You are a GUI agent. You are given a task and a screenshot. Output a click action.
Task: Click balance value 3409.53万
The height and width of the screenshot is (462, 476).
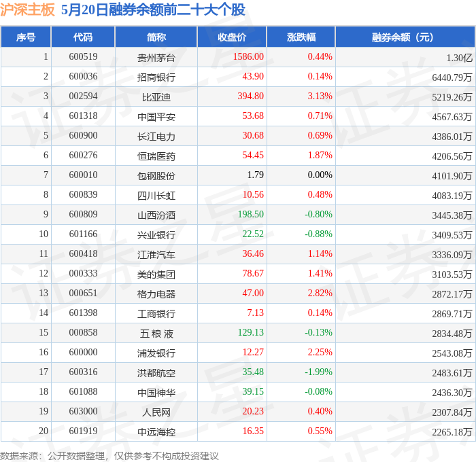point(452,235)
